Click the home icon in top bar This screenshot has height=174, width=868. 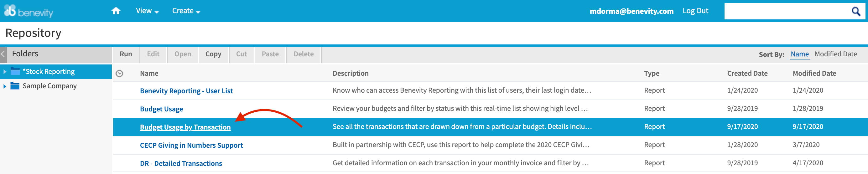pos(116,11)
